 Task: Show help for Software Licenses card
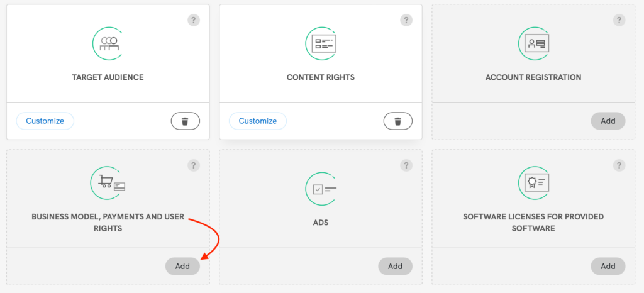click(619, 165)
